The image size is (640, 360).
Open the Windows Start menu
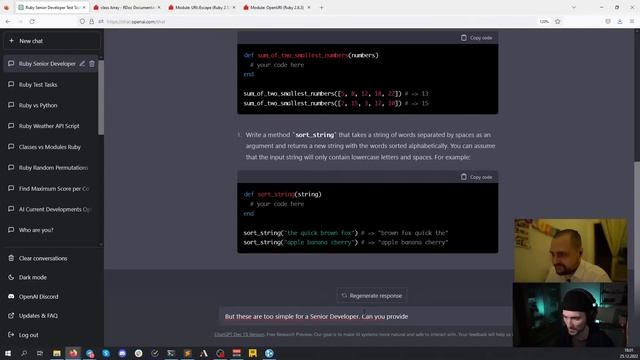[8, 353]
